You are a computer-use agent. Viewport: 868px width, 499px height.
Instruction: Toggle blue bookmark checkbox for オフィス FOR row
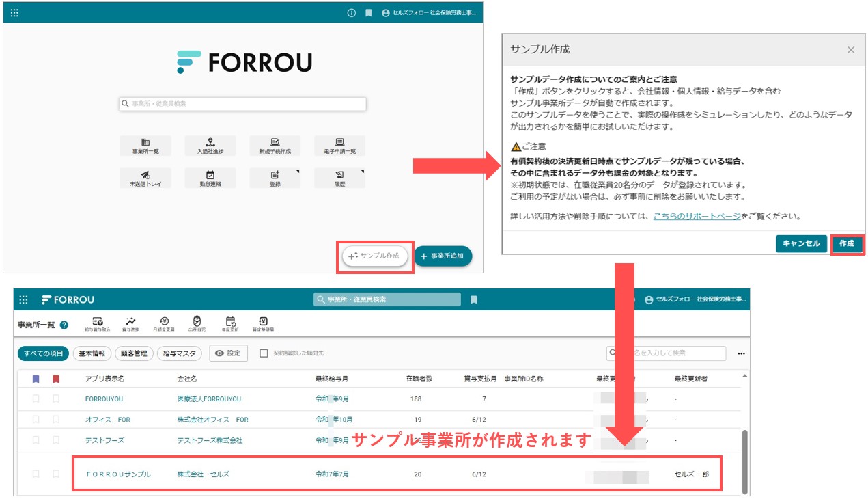pos(36,419)
